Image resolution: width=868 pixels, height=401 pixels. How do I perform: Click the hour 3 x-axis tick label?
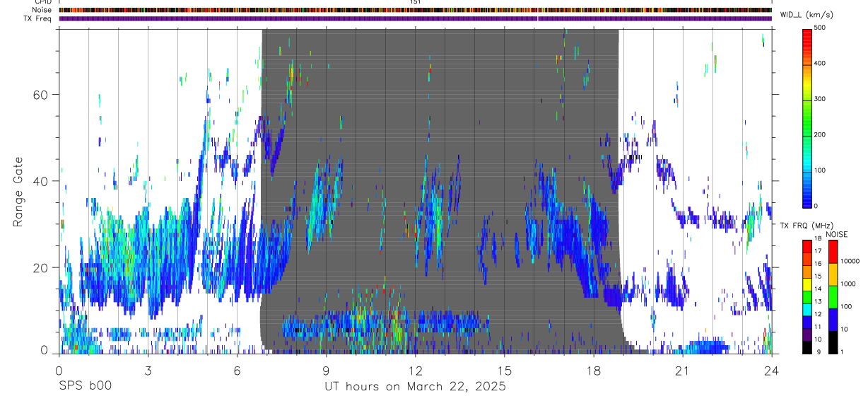click(148, 370)
